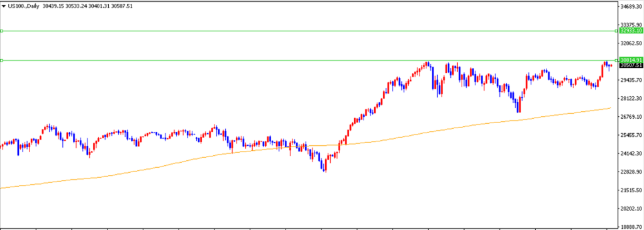Viewport: 644px width, 230px height.
Task: Click the 29435.70 price axis label
Action: coord(631,80)
